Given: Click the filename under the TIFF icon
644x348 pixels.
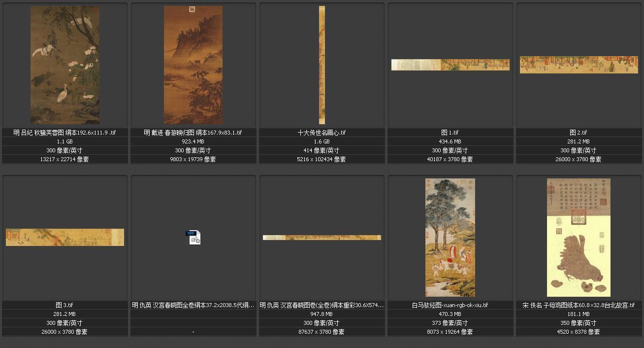Looking at the screenshot, I should click(193, 305).
